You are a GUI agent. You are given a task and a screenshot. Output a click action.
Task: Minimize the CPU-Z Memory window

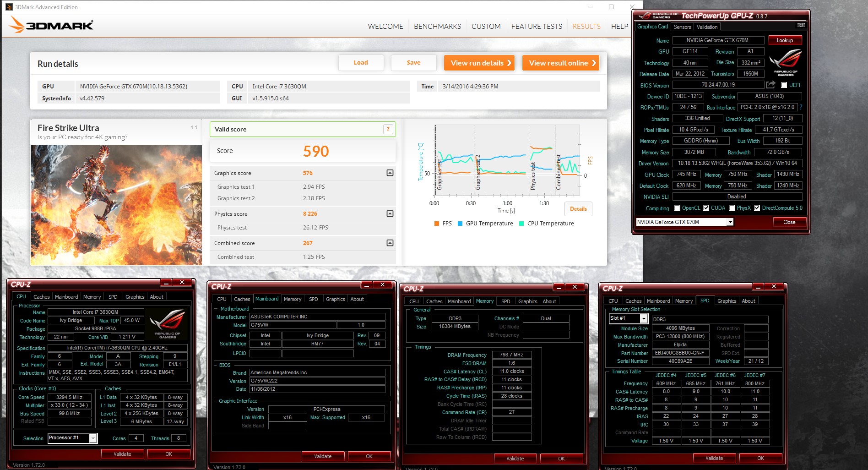[559, 287]
